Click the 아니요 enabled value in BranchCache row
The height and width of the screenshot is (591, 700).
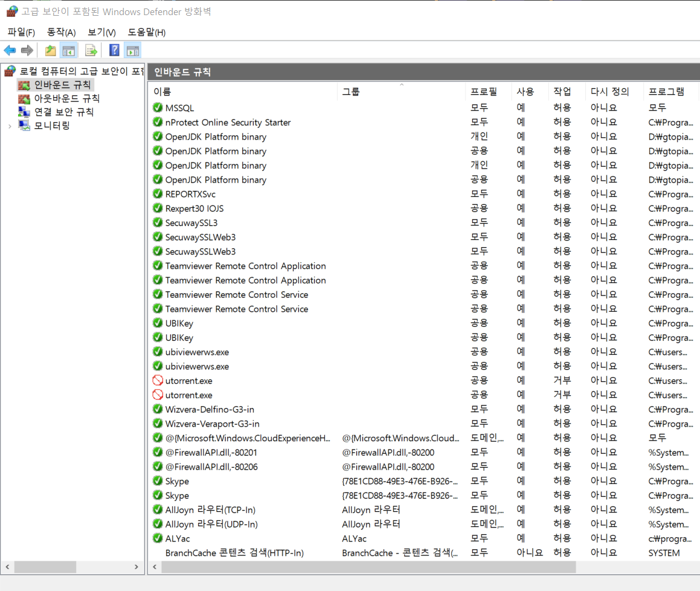530,552
